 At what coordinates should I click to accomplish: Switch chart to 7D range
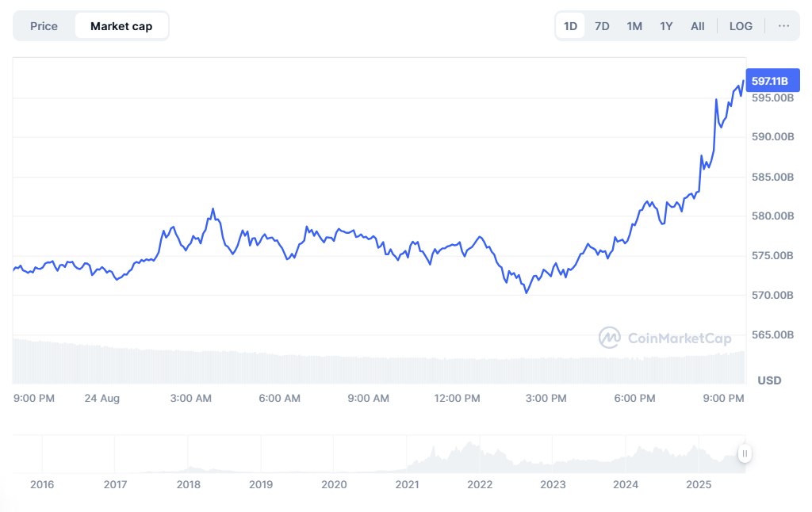point(602,26)
